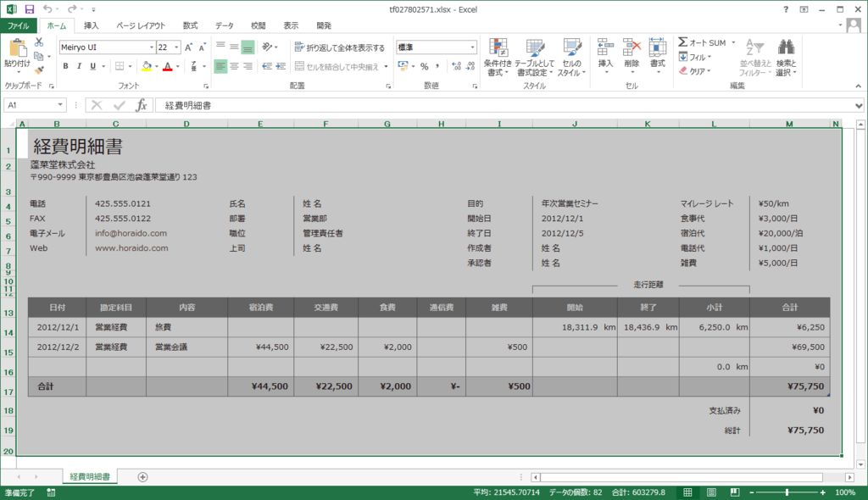Screen dimensions: 868x500
Task: Toggle center horizontal alignment
Action: pyautogui.click(x=234, y=66)
